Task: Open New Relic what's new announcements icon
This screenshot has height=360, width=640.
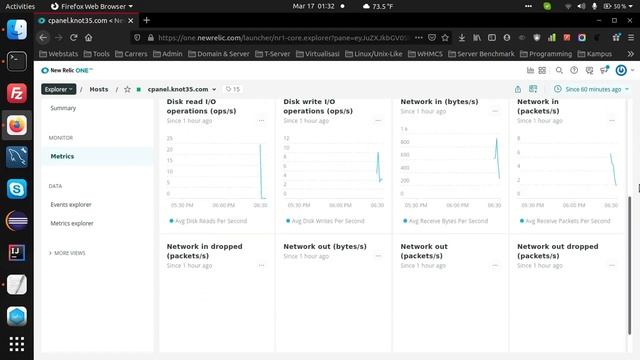Action: [604, 70]
